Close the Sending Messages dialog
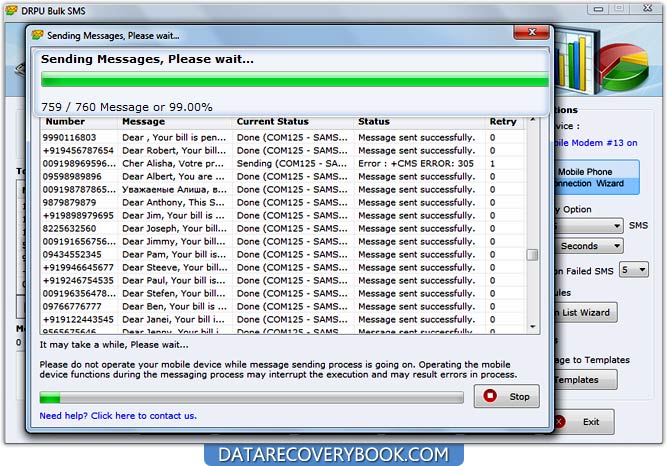 pos(531,32)
